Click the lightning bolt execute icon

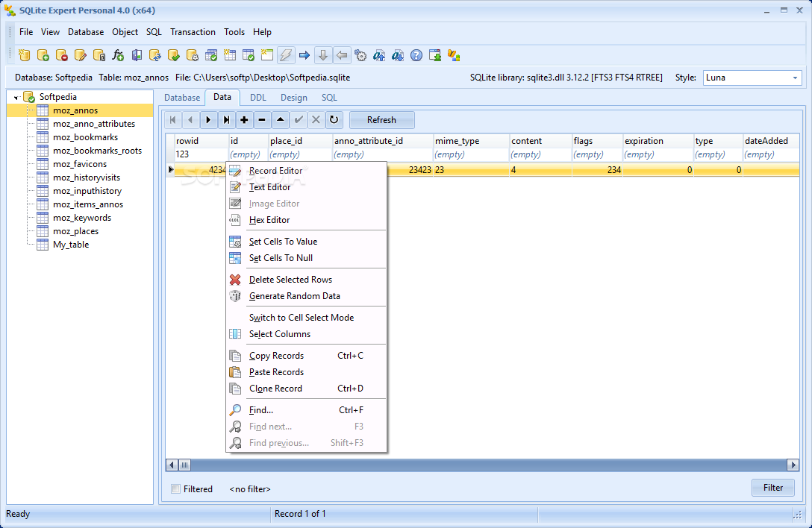[x=286, y=55]
